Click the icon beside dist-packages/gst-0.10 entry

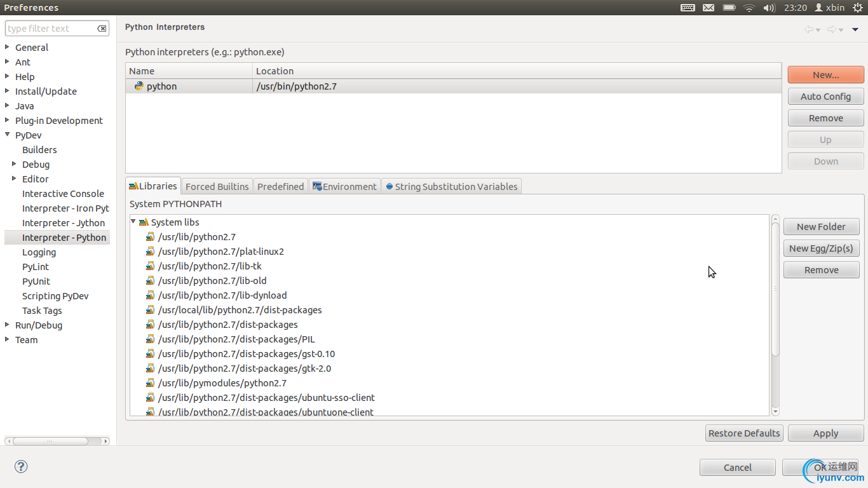[x=150, y=354]
